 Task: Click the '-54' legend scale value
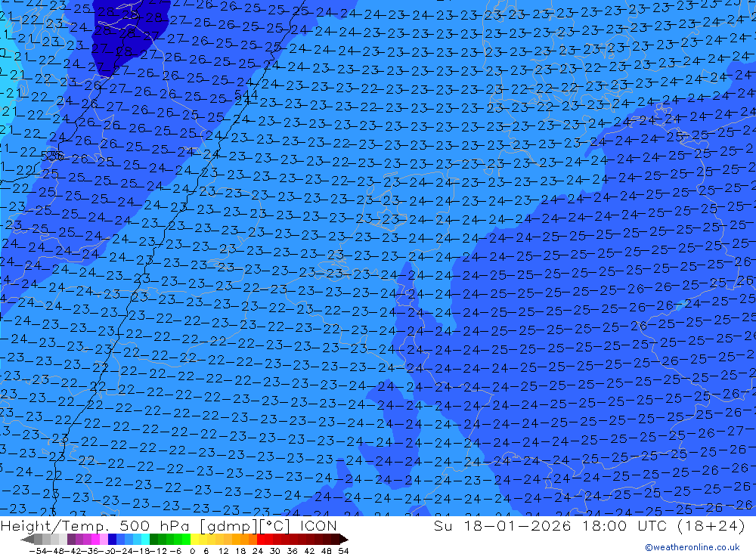pos(38,551)
